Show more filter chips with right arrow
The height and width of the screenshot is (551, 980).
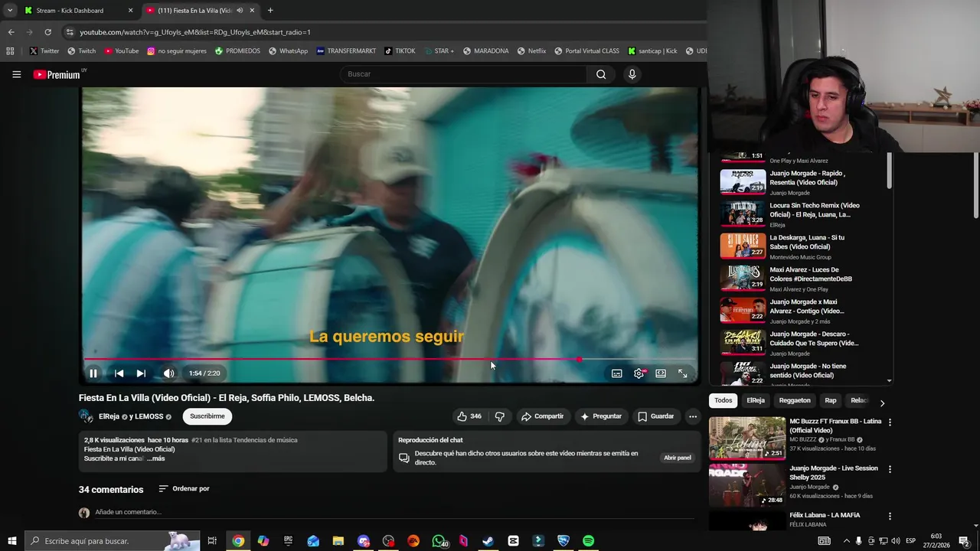pyautogui.click(x=882, y=403)
